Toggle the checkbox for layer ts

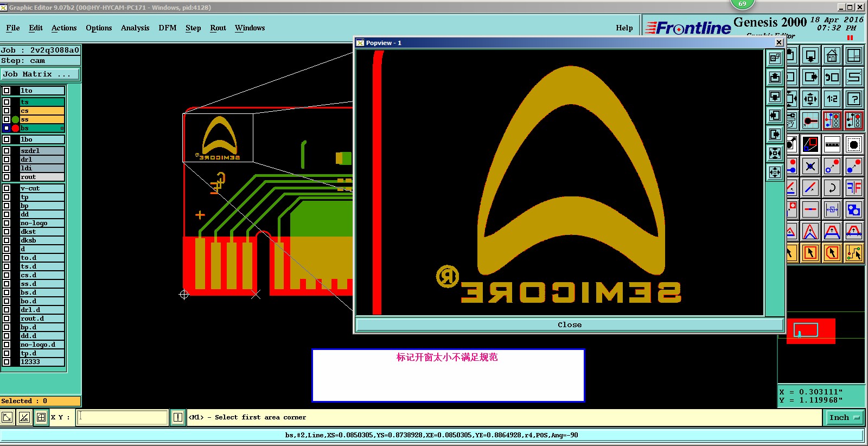click(7, 102)
